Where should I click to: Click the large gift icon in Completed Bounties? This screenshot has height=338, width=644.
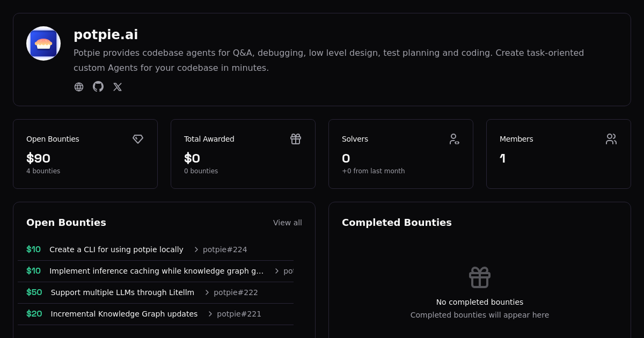coord(480,277)
